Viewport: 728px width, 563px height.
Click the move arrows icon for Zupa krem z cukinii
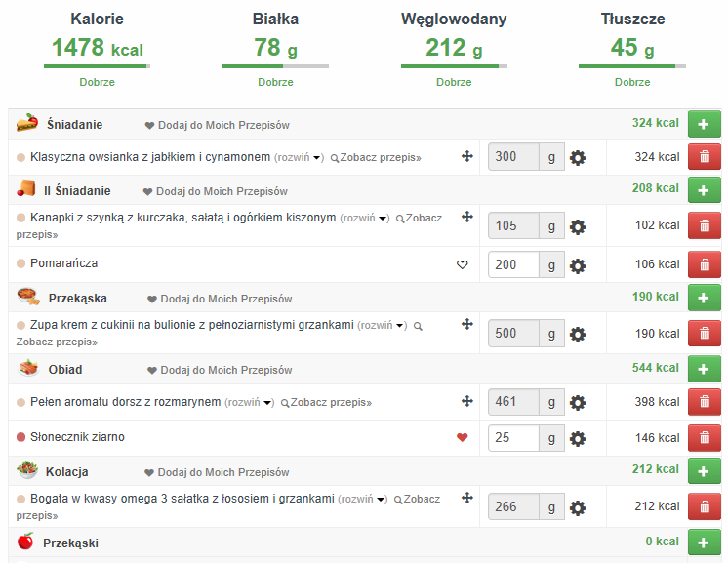click(x=467, y=324)
